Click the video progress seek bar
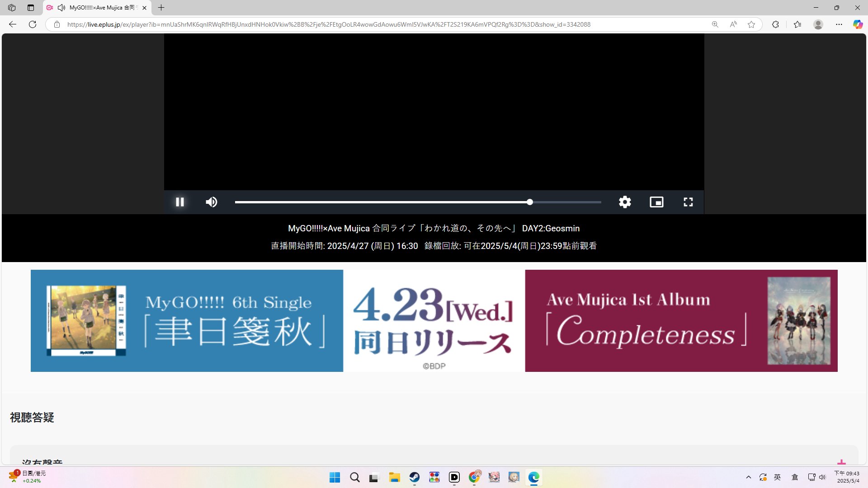This screenshot has width=868, height=488. click(418, 202)
